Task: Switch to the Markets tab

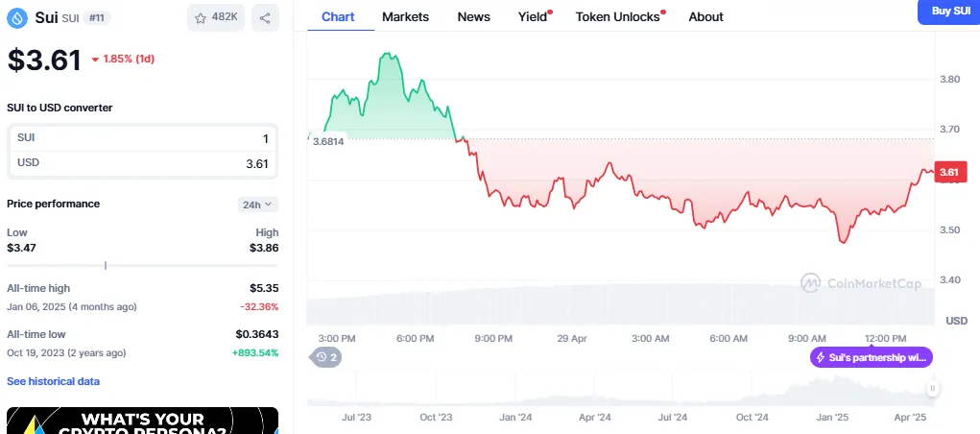Action: click(405, 16)
